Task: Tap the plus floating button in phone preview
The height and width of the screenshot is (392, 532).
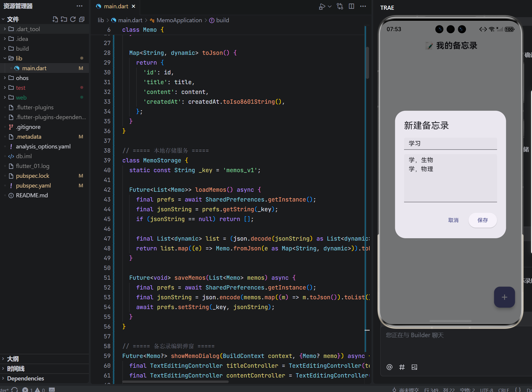Action: click(504, 297)
